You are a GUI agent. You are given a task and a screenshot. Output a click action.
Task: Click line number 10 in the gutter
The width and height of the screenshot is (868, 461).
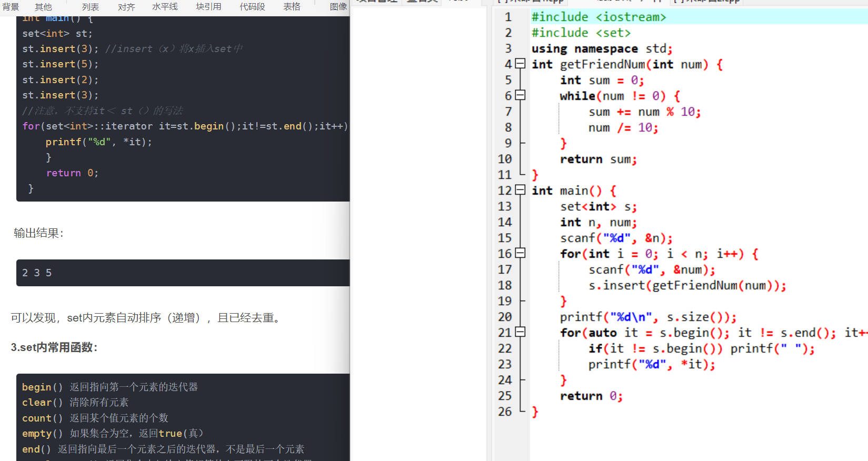pyautogui.click(x=505, y=159)
